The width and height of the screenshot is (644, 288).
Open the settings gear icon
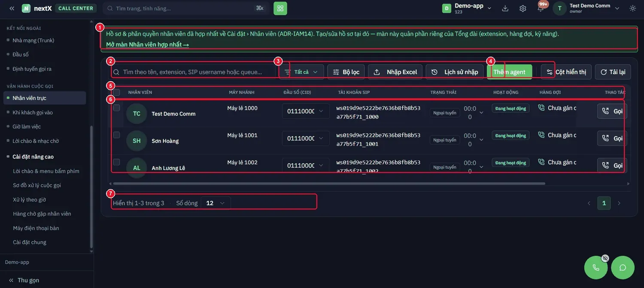[522, 8]
